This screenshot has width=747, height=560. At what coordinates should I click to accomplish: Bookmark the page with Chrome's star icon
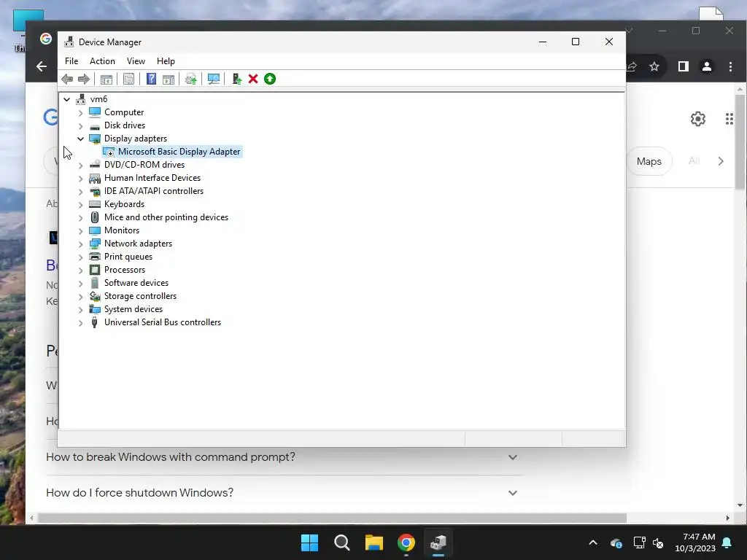(654, 66)
